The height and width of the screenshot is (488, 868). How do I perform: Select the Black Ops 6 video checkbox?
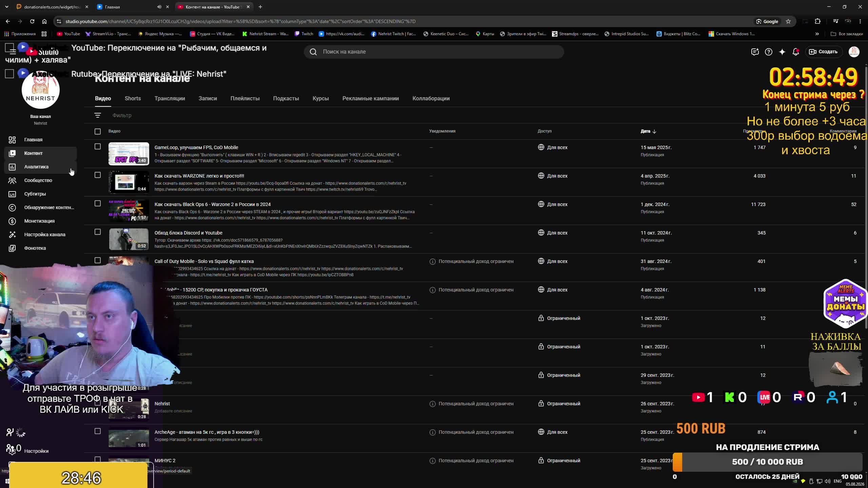tap(98, 204)
